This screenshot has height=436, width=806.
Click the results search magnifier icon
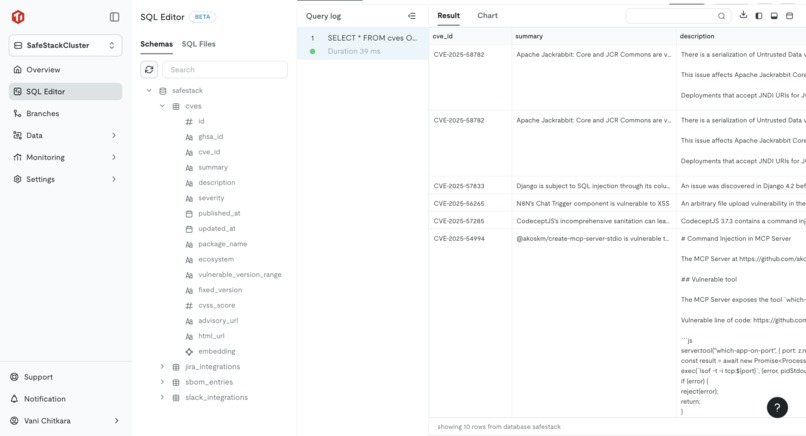click(x=722, y=16)
